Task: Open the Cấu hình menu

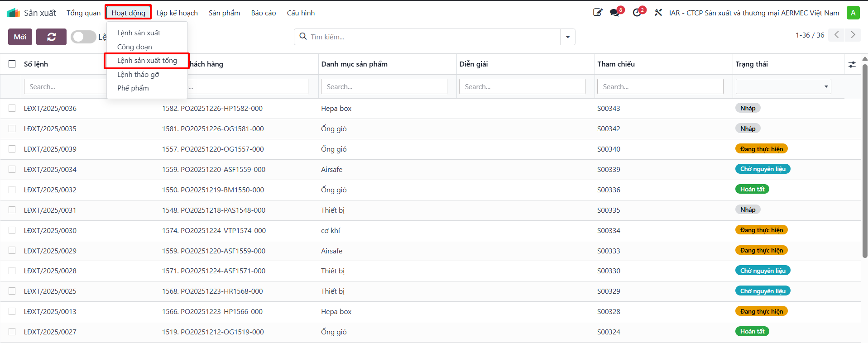Action: click(301, 13)
